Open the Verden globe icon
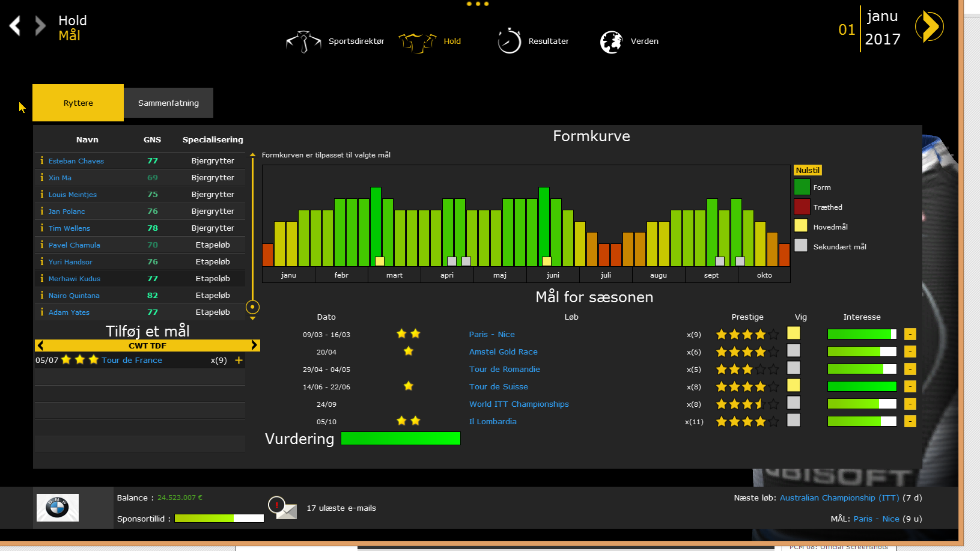Viewport: 980px width, 551px height. tap(612, 42)
